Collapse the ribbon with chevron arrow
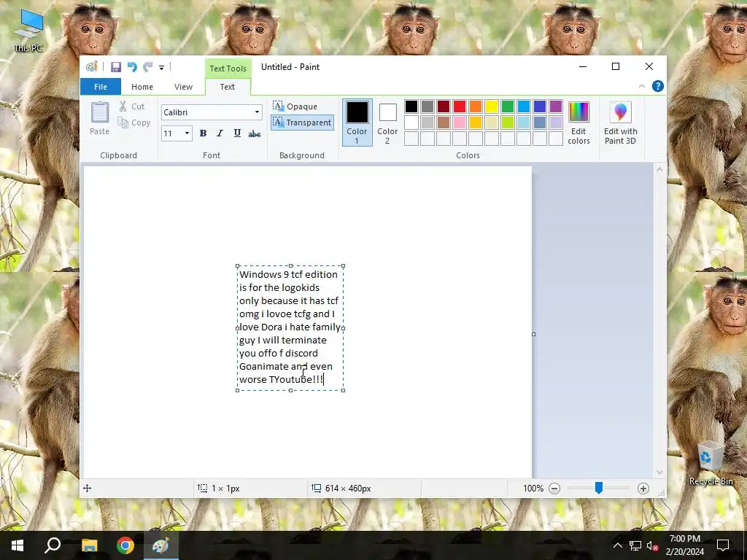Viewport: 747px width, 560px height. click(642, 86)
